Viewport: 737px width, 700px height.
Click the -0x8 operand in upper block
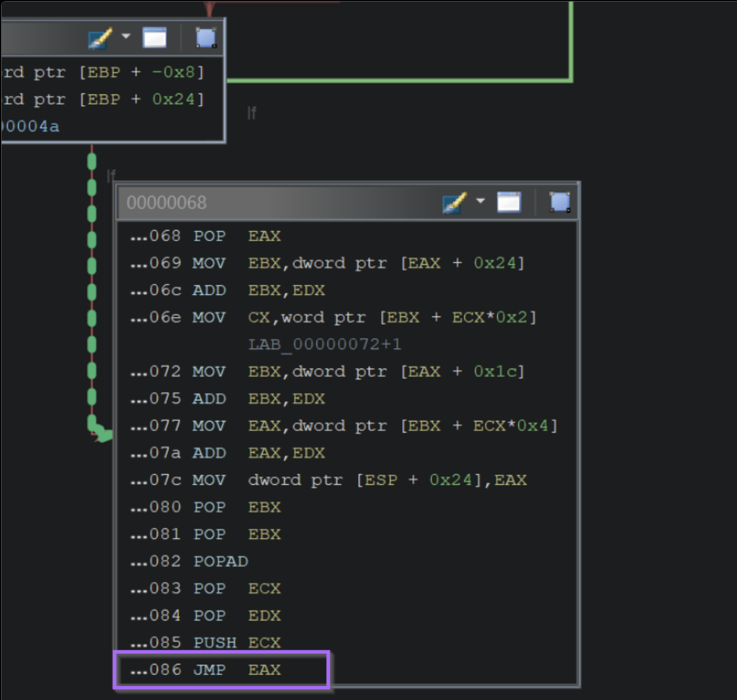click(174, 72)
